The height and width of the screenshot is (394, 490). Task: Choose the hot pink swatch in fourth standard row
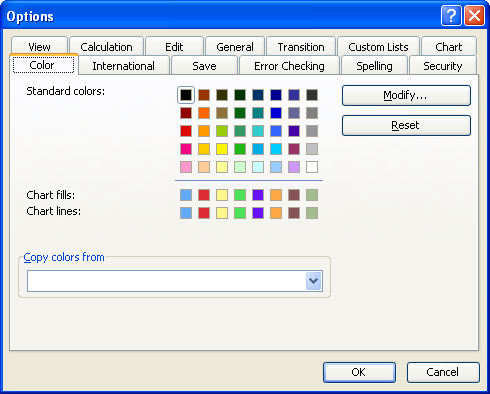186,149
